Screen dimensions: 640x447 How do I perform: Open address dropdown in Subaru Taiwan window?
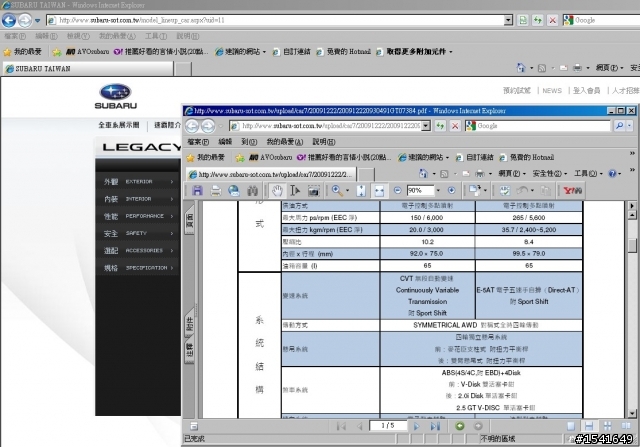coord(508,20)
